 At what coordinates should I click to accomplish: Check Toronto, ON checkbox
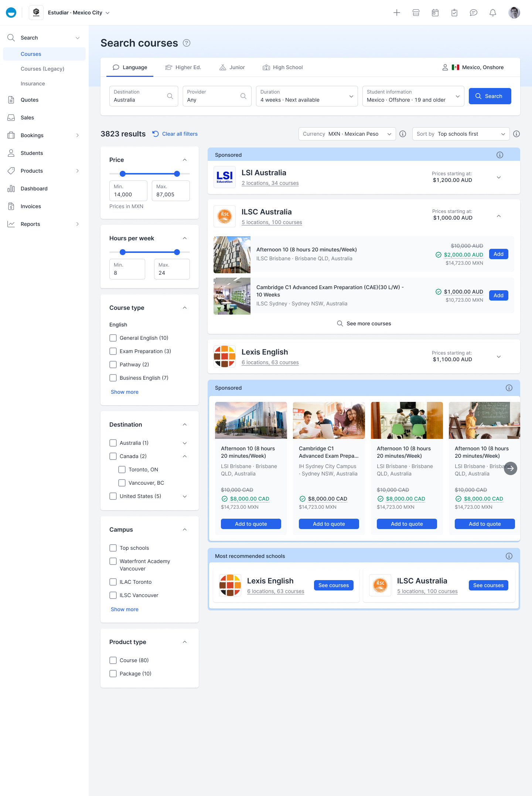[x=122, y=470]
